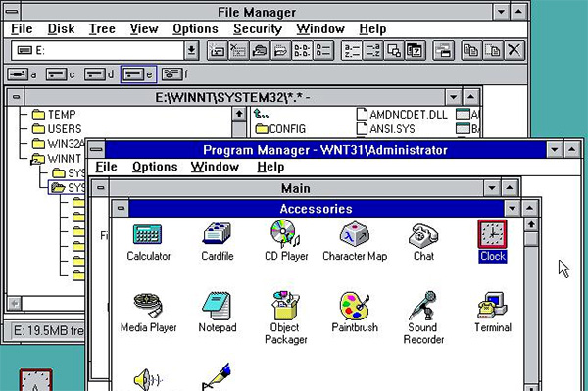
Task: Click the selected drive e button
Action: coord(138,74)
